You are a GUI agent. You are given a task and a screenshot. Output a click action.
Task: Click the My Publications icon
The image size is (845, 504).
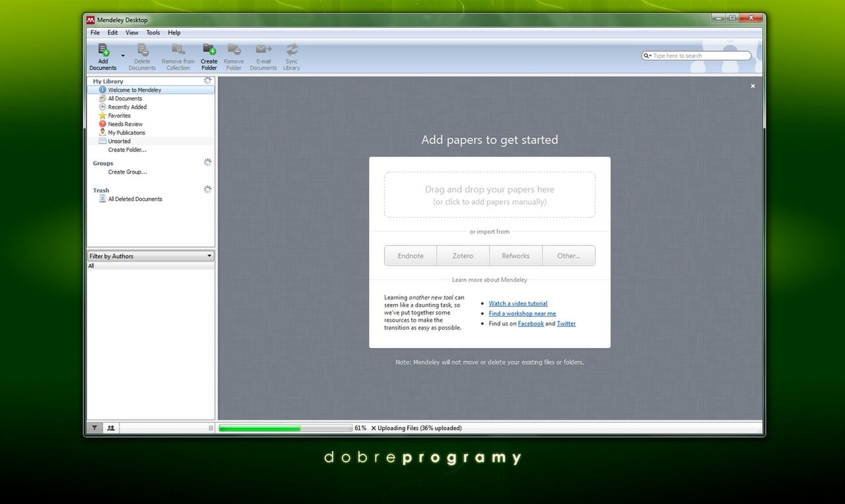tap(102, 133)
